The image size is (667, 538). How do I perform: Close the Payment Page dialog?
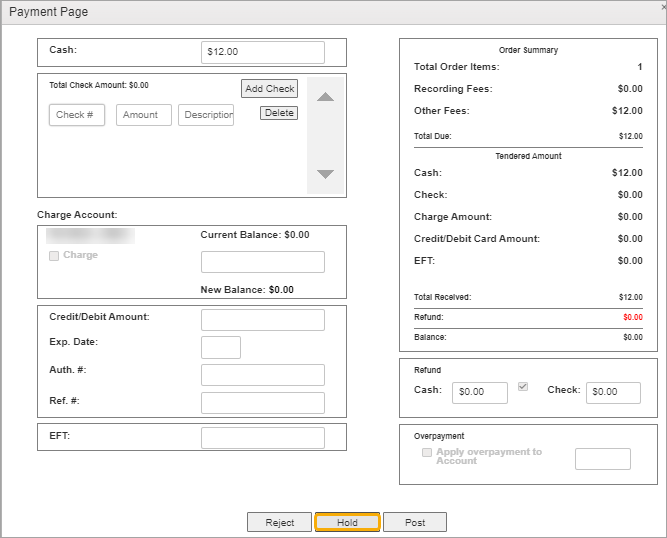[x=663, y=6]
